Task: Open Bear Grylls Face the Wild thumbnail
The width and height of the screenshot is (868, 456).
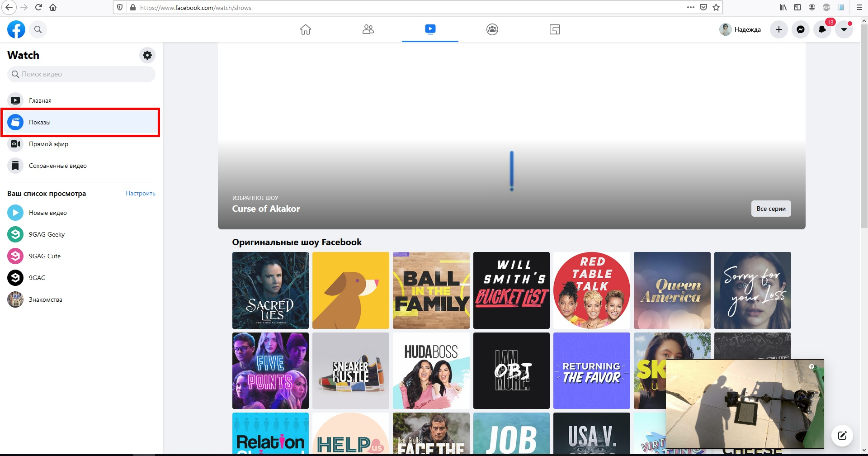Action: tap(431, 433)
